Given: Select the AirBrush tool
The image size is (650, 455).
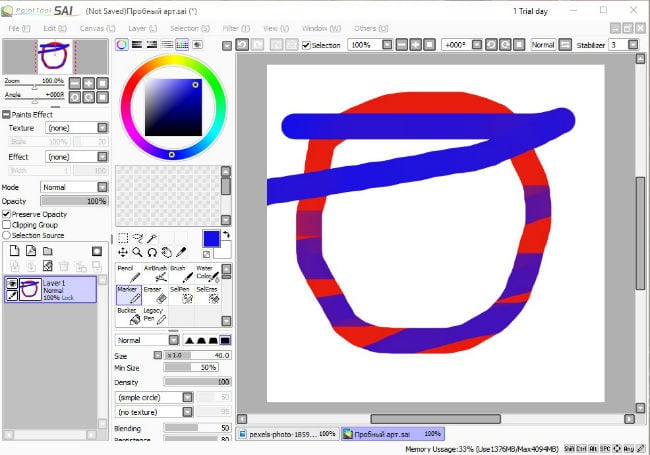Looking at the screenshot, I should (x=154, y=272).
